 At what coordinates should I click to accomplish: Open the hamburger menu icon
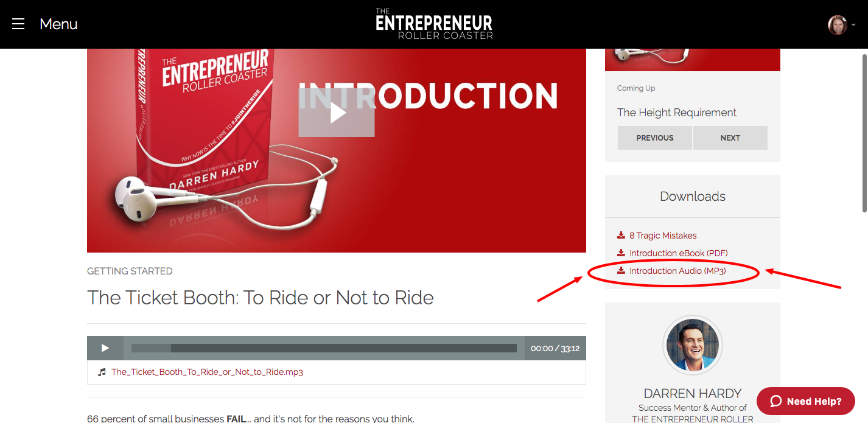point(18,24)
